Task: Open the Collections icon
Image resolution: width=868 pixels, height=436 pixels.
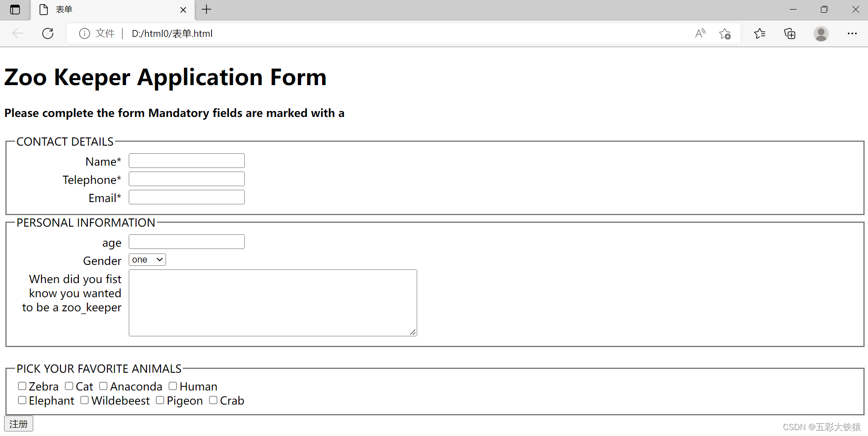Action: [790, 34]
